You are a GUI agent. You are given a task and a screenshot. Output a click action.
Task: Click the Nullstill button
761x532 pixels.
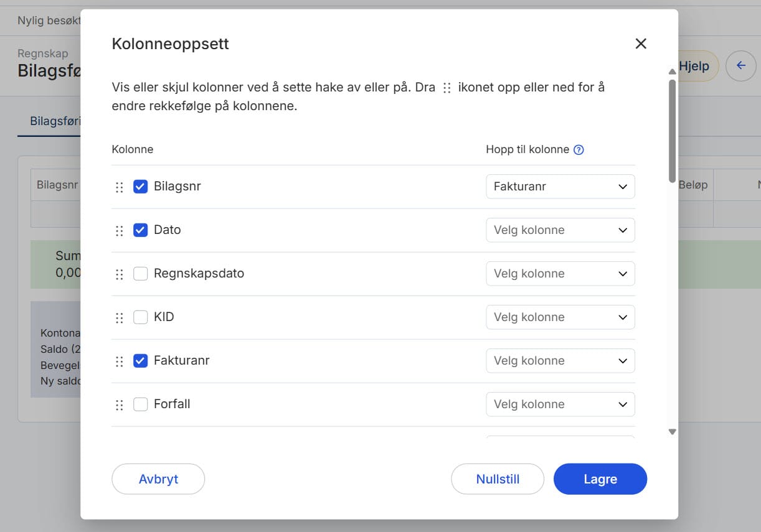click(498, 479)
